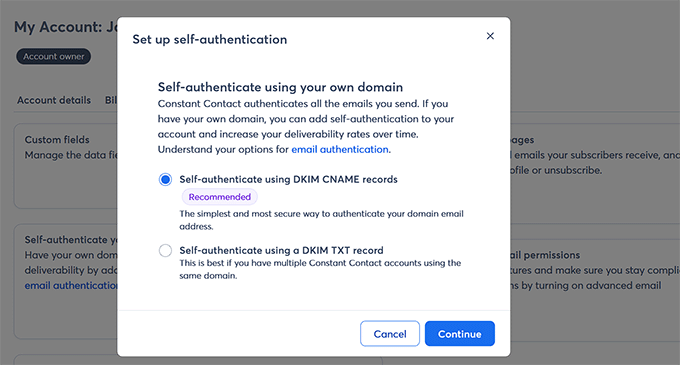Image resolution: width=680 pixels, height=365 pixels.
Task: Click the Cancel button
Action: click(x=390, y=334)
